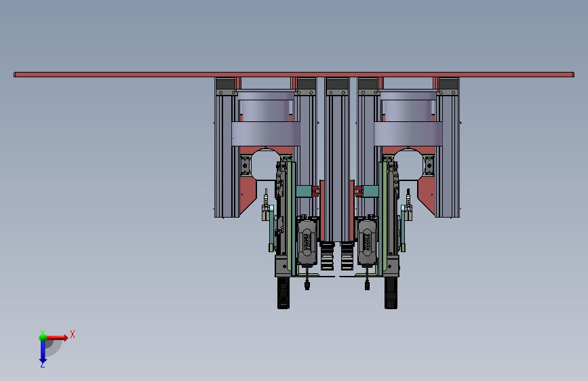Click the blue Z axis arrow on triad
The width and height of the screenshot is (588, 381).
coord(43,353)
